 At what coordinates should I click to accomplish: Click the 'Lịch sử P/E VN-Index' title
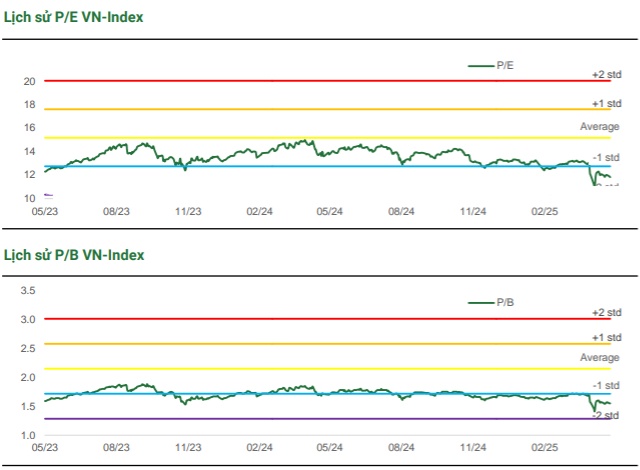(73, 18)
